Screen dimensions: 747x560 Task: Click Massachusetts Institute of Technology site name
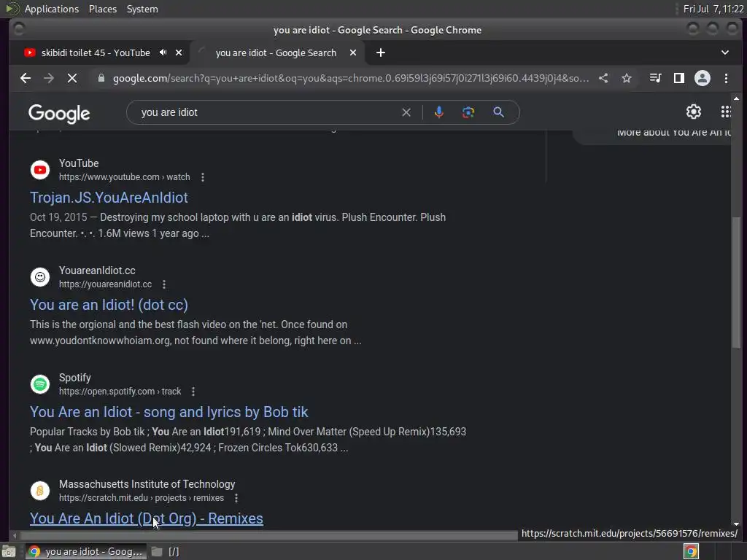pyautogui.click(x=147, y=484)
